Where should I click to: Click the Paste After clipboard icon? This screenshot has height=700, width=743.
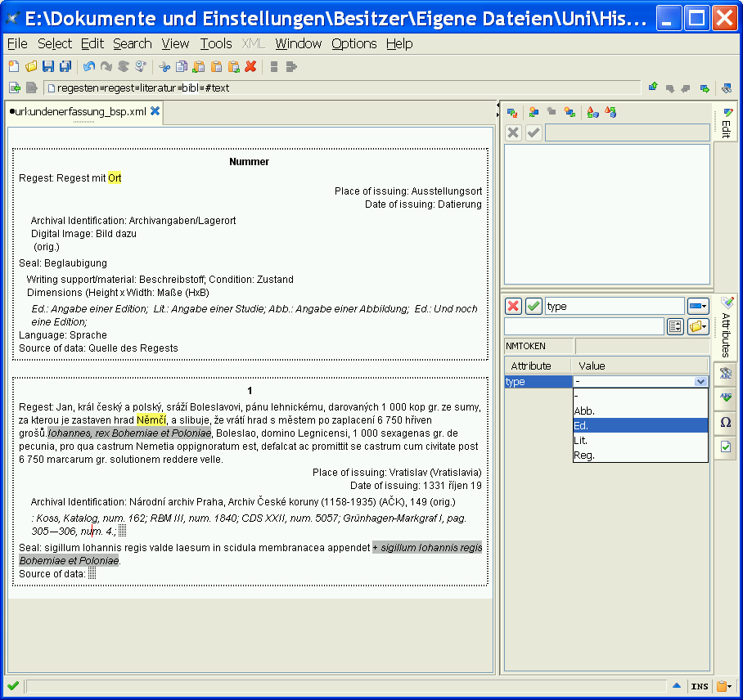point(233,67)
